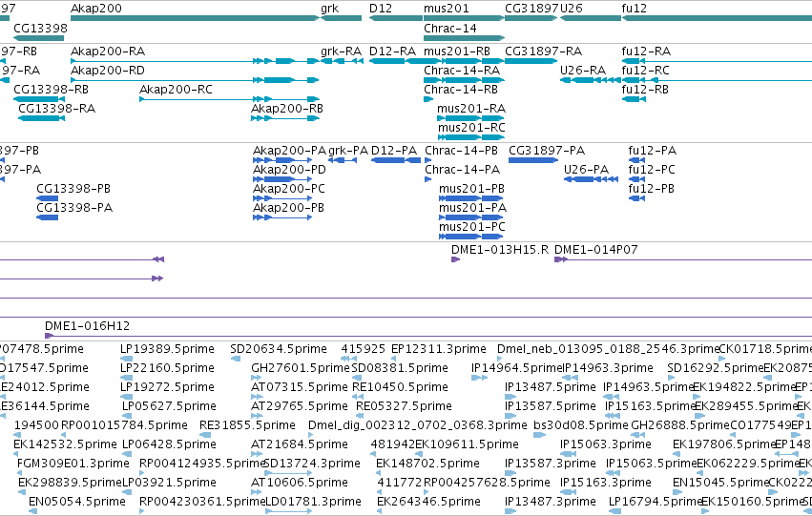812x516 pixels.
Task: Click protein CG13398-PA
Action: pos(47,217)
